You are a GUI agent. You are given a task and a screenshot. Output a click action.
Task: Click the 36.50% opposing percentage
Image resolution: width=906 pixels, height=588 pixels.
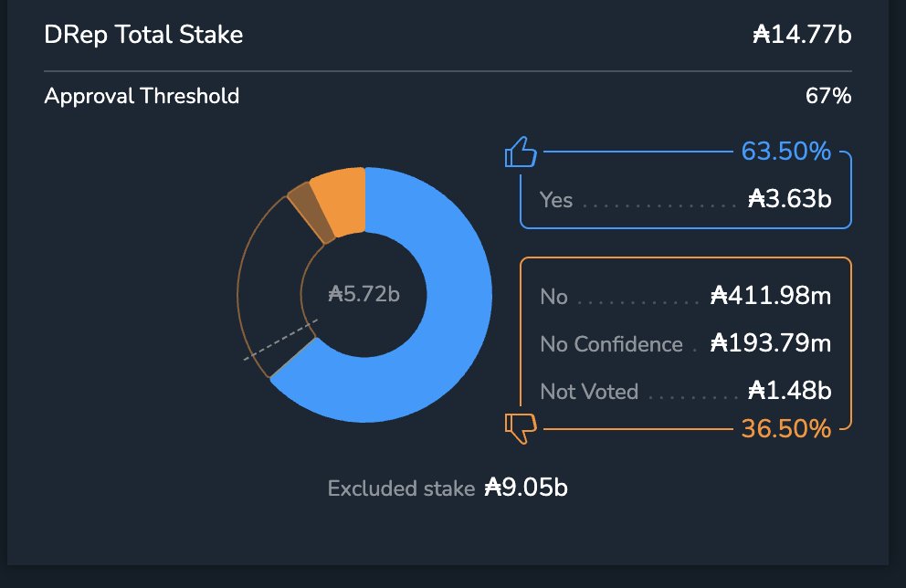tap(785, 427)
